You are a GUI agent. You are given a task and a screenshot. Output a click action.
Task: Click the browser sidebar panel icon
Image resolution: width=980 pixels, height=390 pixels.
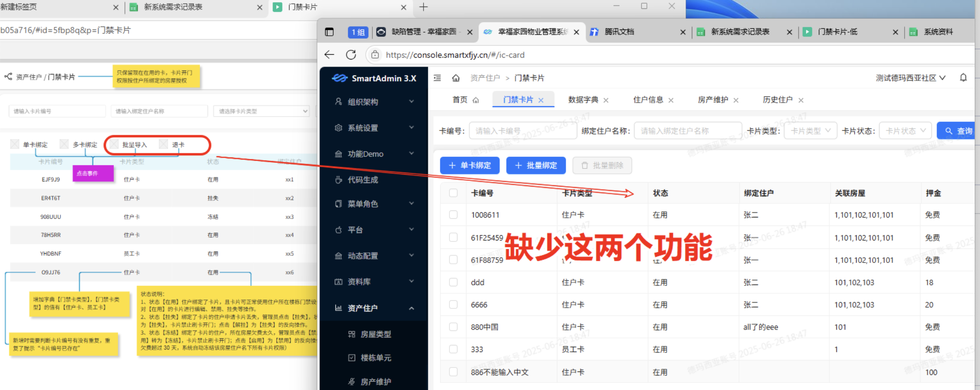pyautogui.click(x=329, y=32)
